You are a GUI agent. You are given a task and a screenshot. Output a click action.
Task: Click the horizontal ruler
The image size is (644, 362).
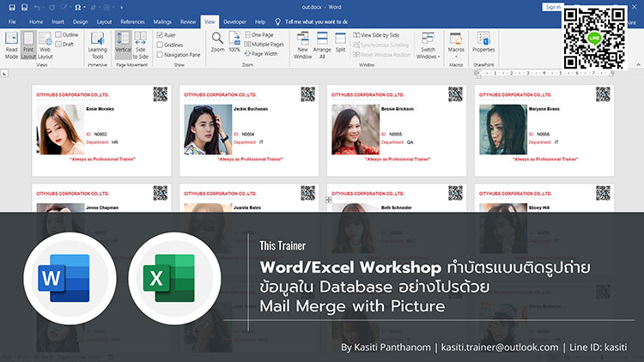(544, 74)
